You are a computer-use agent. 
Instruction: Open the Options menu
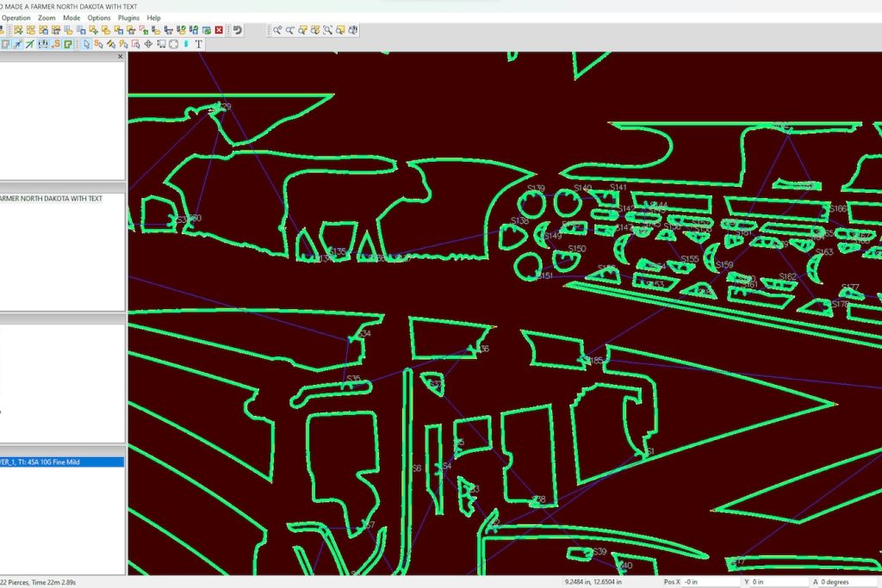coord(99,17)
